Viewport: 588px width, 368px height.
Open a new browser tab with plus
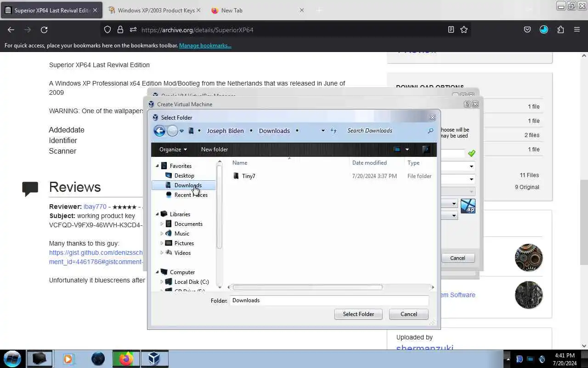click(319, 10)
